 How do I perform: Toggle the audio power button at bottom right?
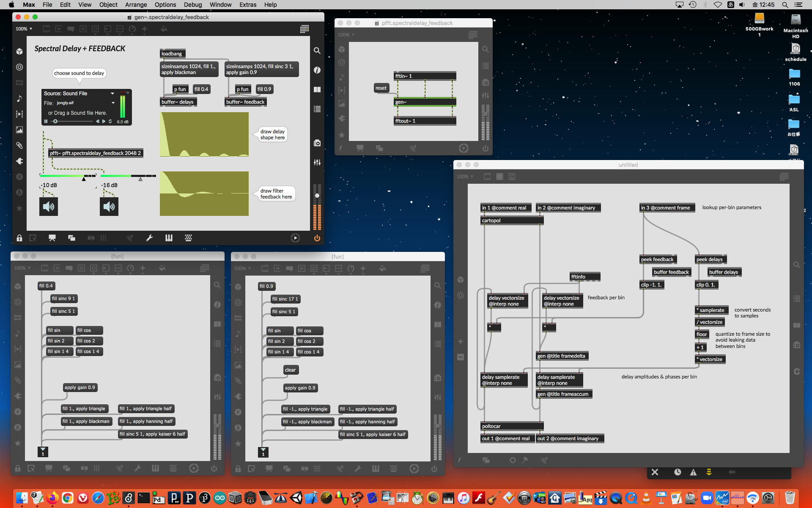(317, 238)
